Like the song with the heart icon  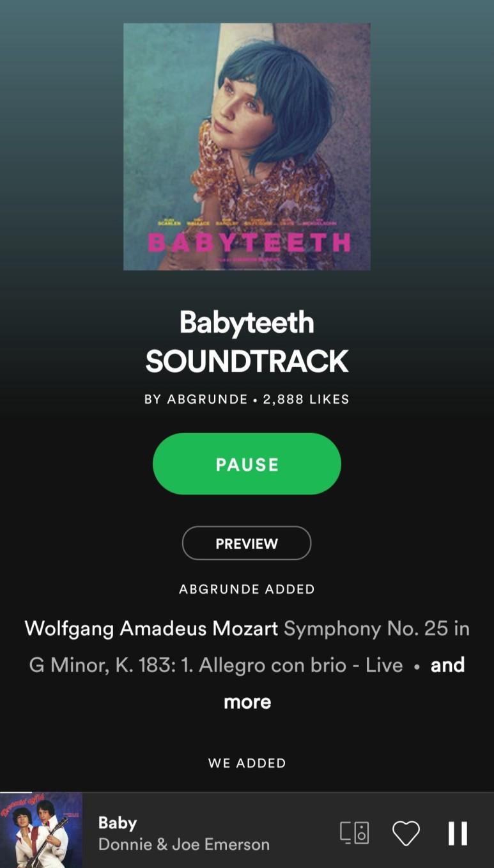(x=406, y=833)
